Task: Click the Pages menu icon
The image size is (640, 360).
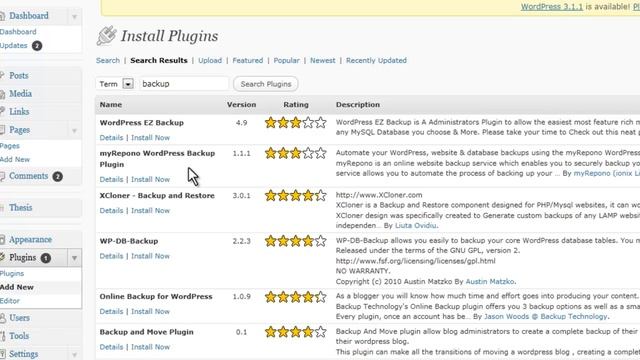Action: coord(2,130)
